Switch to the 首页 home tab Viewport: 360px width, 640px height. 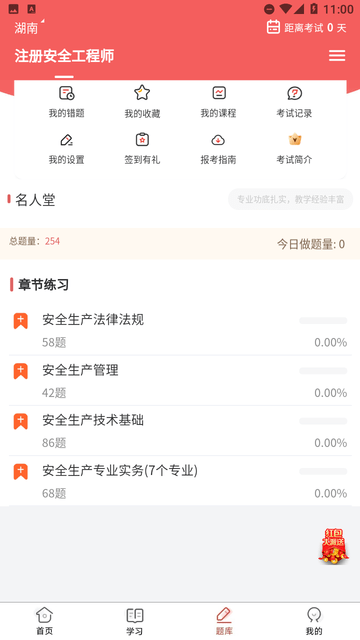click(44, 621)
